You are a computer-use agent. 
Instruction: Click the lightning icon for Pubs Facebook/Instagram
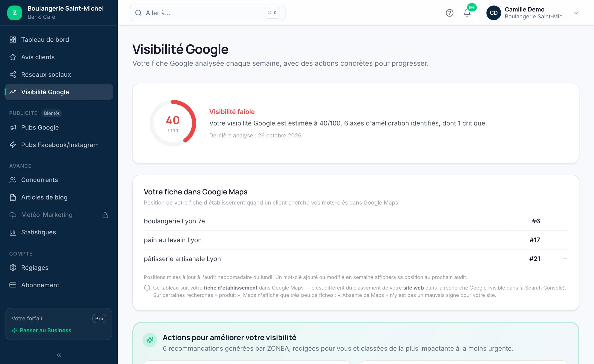pyautogui.click(x=13, y=145)
